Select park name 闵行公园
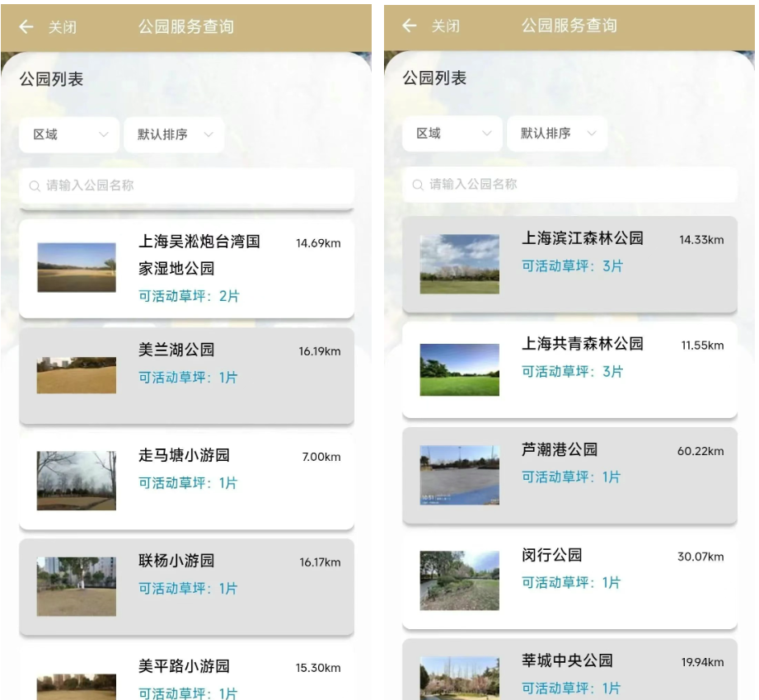Screen dimensions: 759x700 552,555
